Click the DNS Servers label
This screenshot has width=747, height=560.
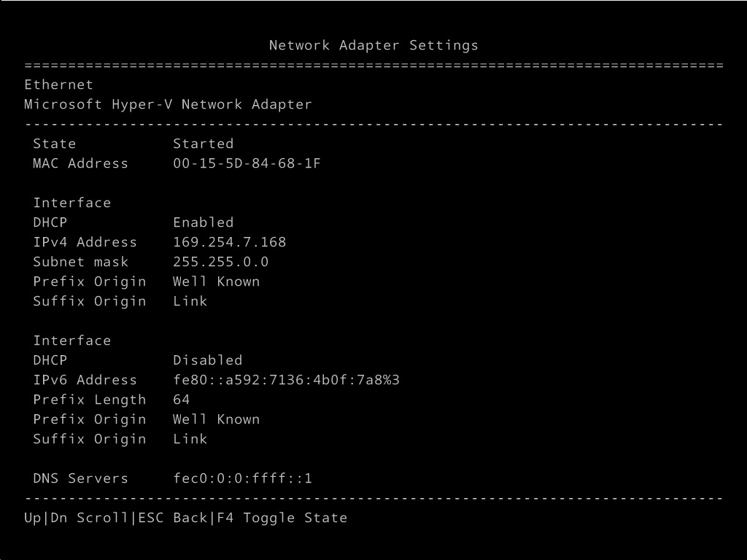point(80,478)
